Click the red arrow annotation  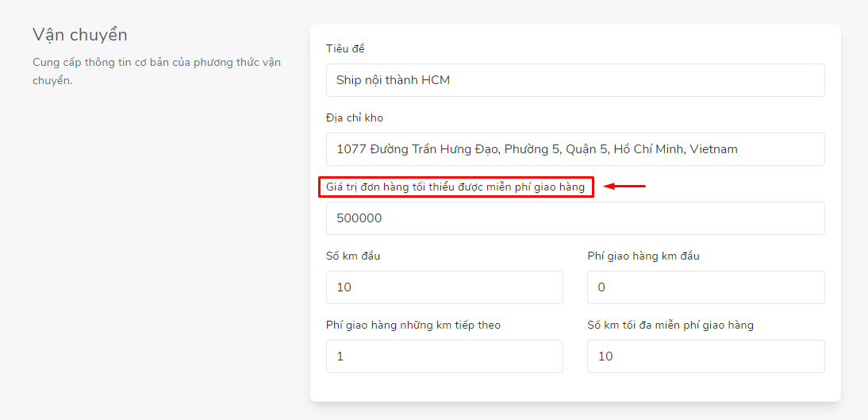point(624,187)
